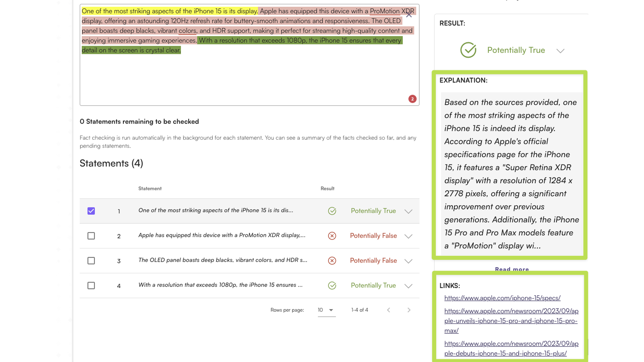Check the checkbox for statement 2
This screenshot has height=362, width=644.
pos(91,236)
